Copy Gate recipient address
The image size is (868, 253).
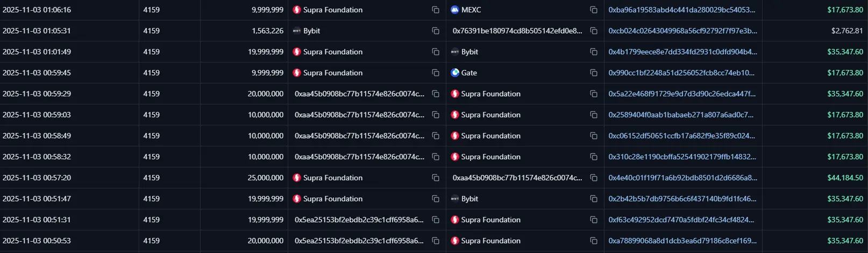coord(594,73)
